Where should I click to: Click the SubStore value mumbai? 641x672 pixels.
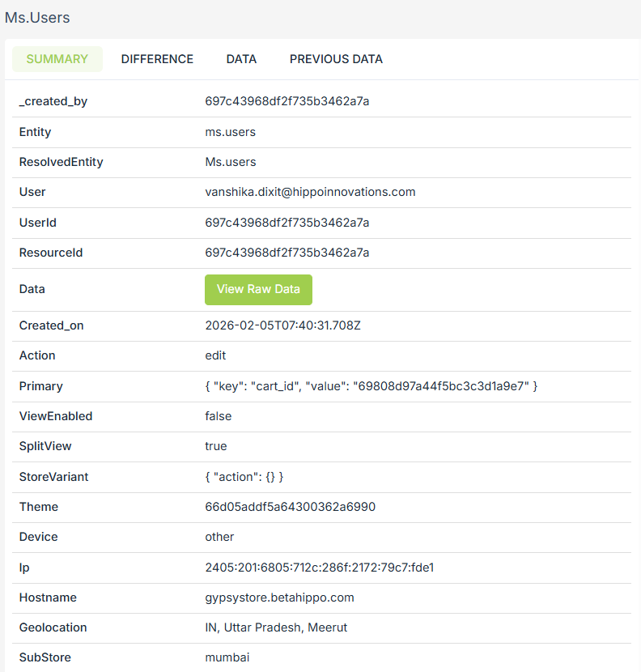point(227,657)
